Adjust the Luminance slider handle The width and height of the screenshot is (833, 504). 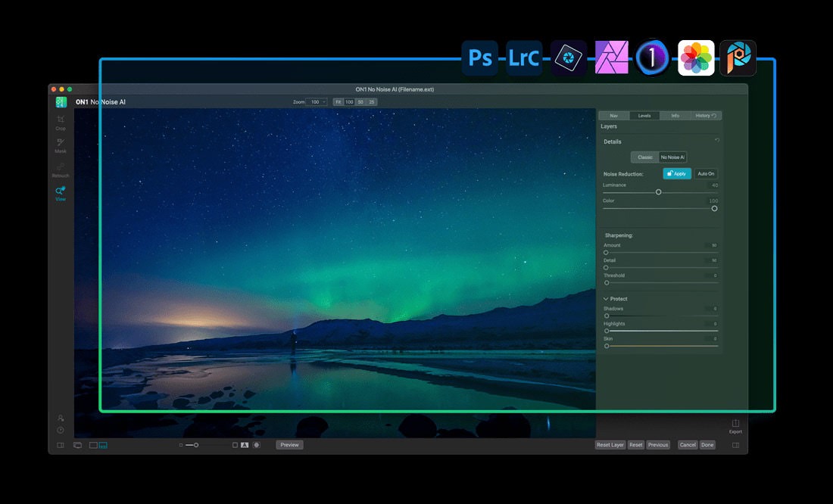tap(658, 192)
